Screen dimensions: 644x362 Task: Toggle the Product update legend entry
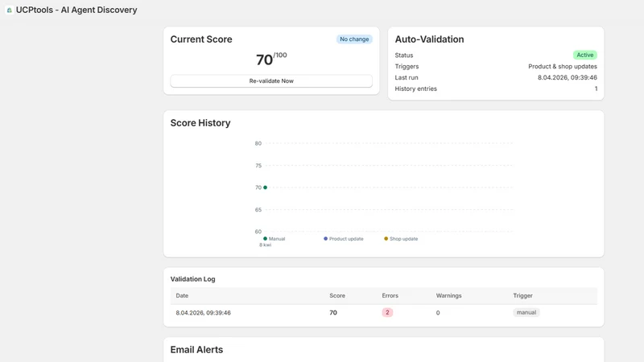pyautogui.click(x=344, y=238)
